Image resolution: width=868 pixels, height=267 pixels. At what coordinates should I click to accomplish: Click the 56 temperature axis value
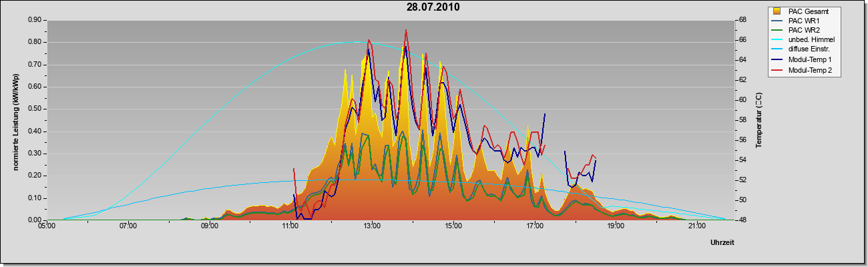point(742,140)
